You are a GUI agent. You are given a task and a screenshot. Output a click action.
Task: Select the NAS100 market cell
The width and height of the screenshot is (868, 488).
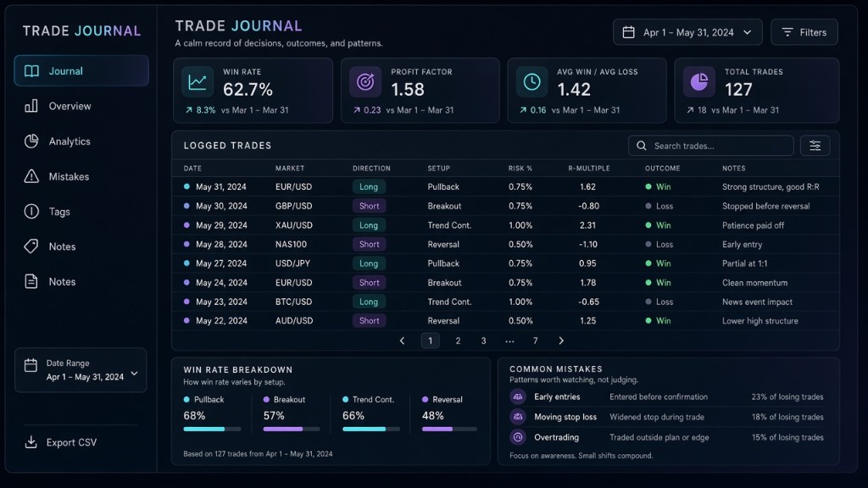pos(291,245)
